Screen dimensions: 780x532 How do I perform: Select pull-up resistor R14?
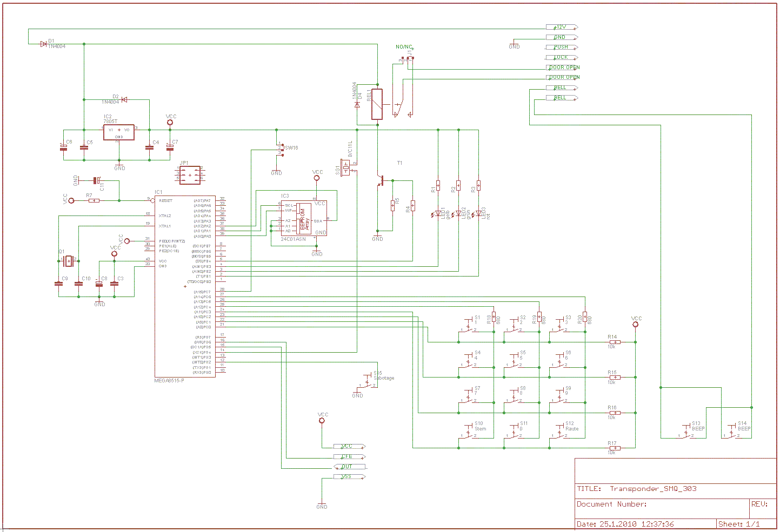tap(614, 342)
